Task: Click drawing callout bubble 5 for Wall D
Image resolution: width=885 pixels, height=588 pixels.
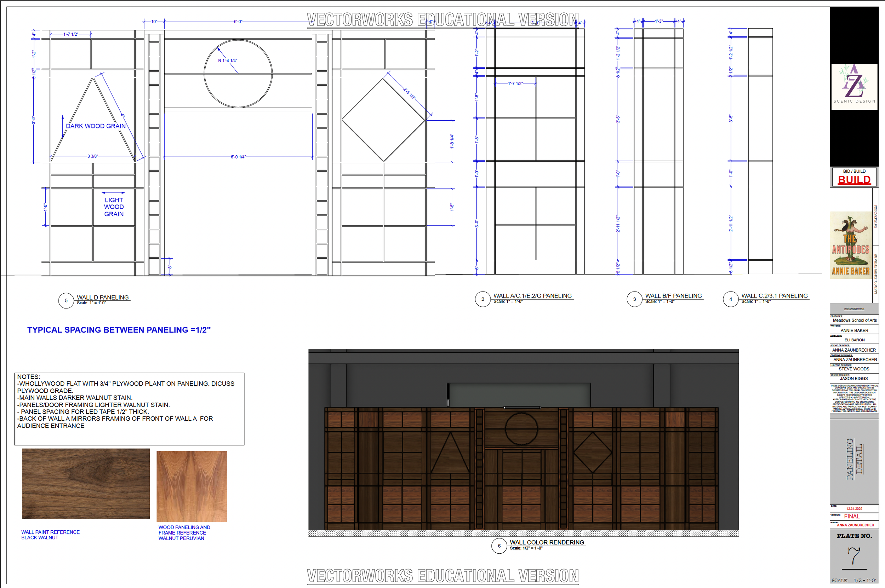Action: (x=66, y=300)
